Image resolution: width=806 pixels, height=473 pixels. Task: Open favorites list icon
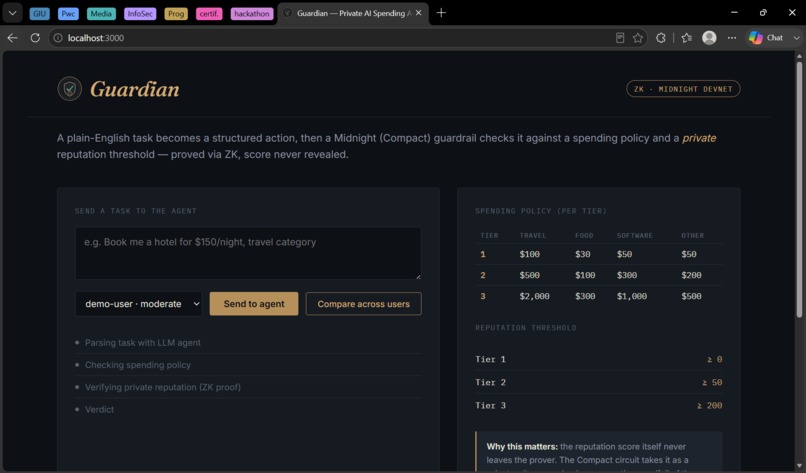point(686,38)
